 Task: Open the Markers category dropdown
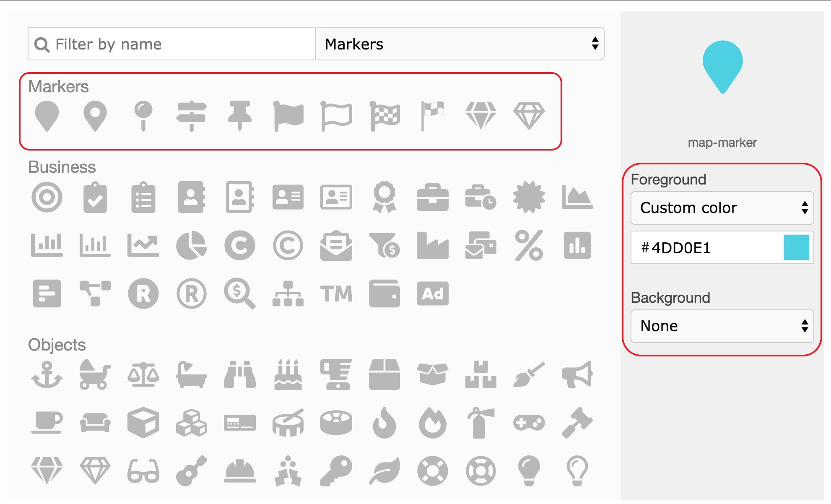point(460,44)
